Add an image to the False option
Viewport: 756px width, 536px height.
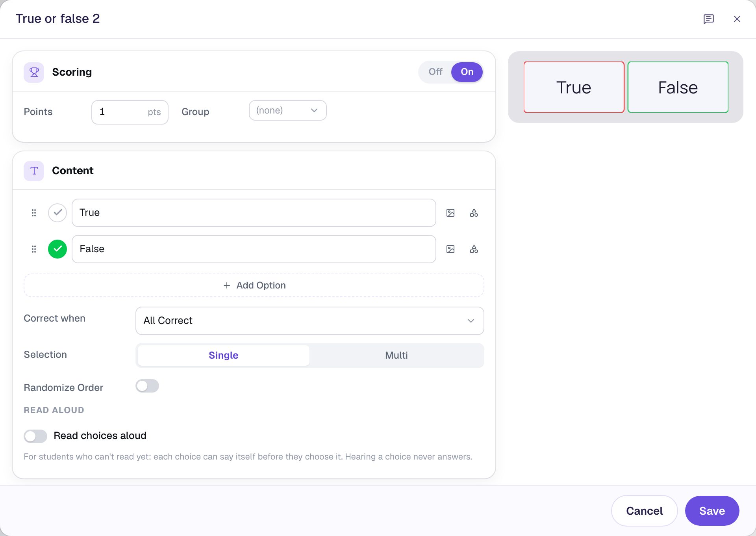(x=450, y=249)
